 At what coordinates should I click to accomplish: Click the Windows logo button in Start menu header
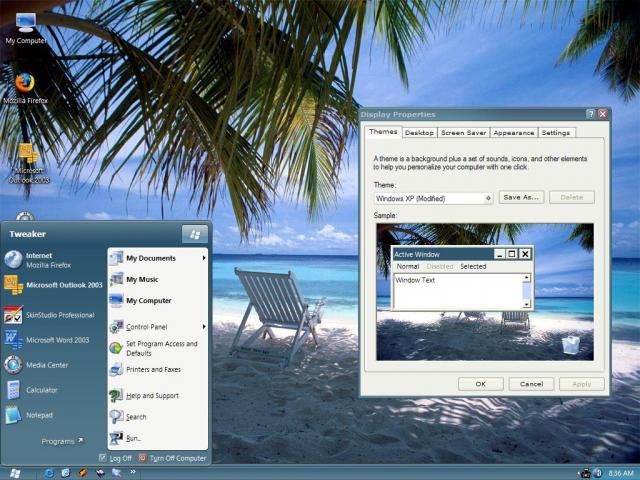click(195, 234)
